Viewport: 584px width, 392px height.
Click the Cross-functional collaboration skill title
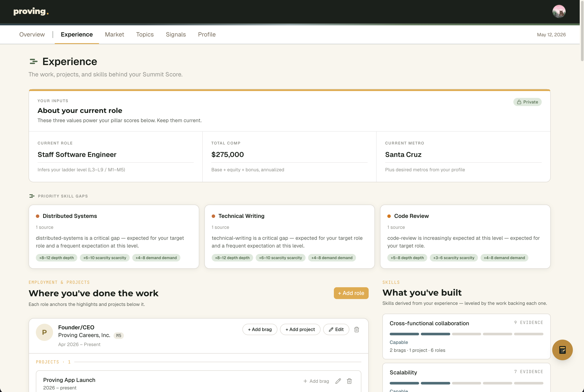click(429, 323)
